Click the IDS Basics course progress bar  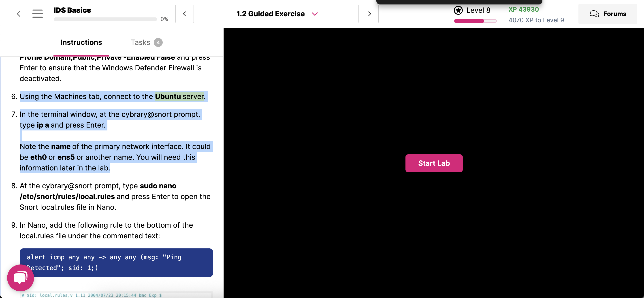[x=105, y=19]
